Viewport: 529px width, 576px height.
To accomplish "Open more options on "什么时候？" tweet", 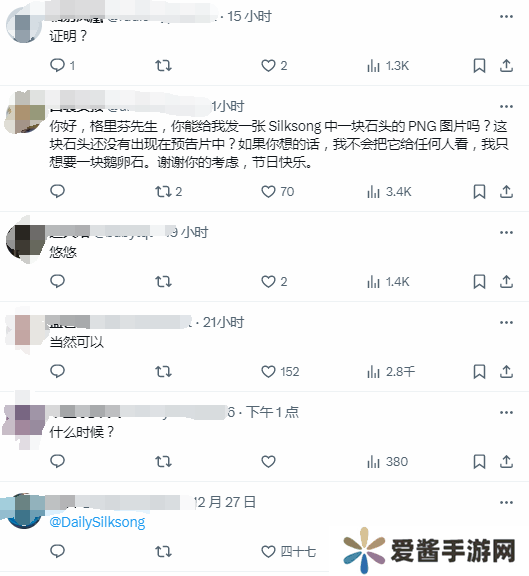I will [x=506, y=413].
